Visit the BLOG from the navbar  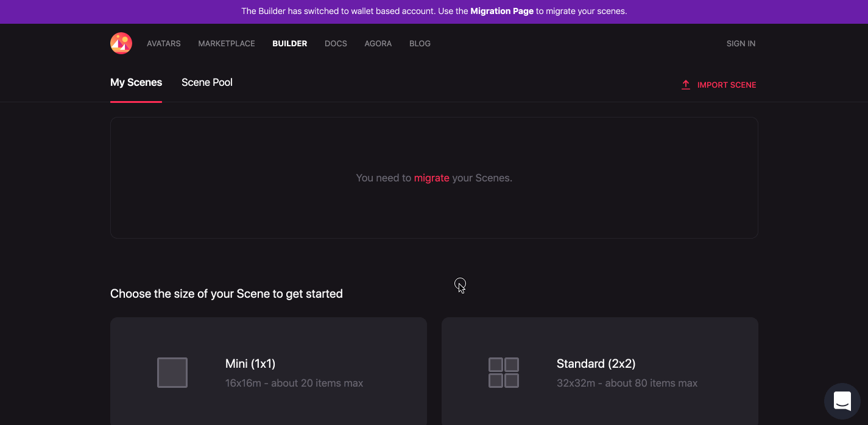420,43
